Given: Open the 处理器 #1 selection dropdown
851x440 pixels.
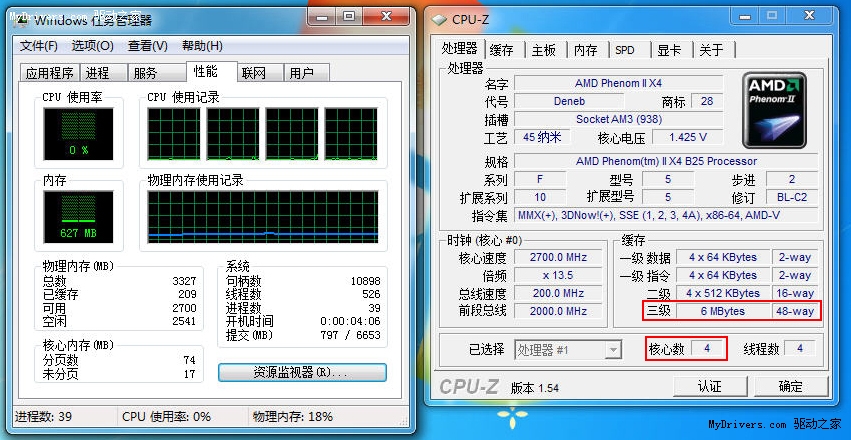Looking at the screenshot, I should pyautogui.click(x=568, y=350).
